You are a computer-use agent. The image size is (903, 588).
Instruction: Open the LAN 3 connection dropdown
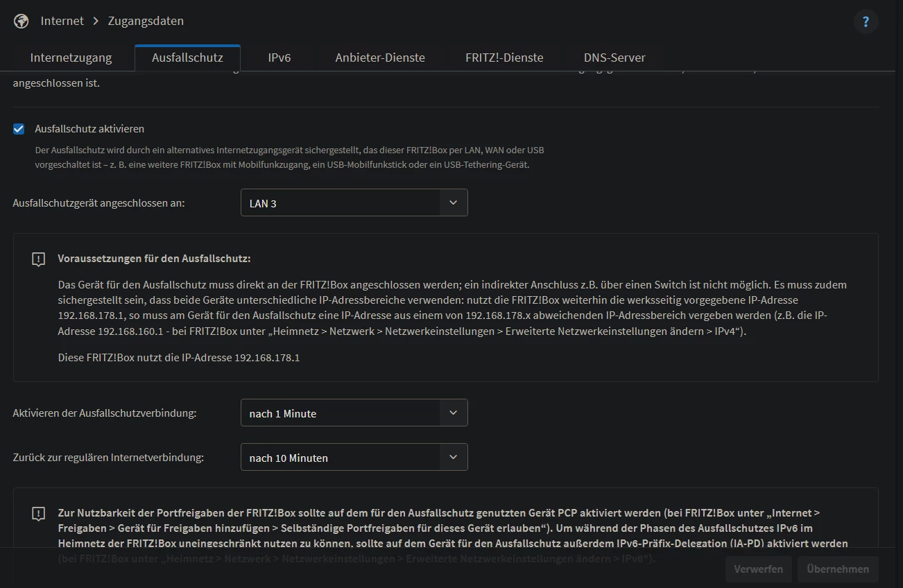[x=354, y=203]
